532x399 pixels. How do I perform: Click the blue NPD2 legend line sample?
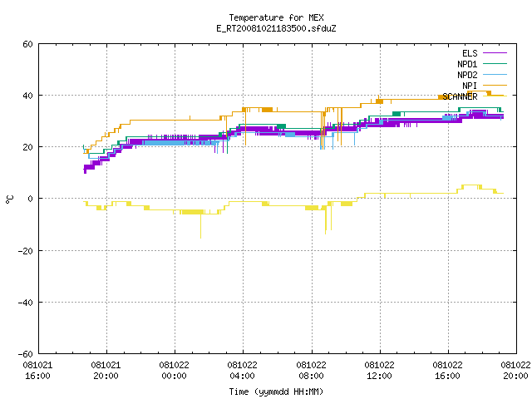click(495, 75)
